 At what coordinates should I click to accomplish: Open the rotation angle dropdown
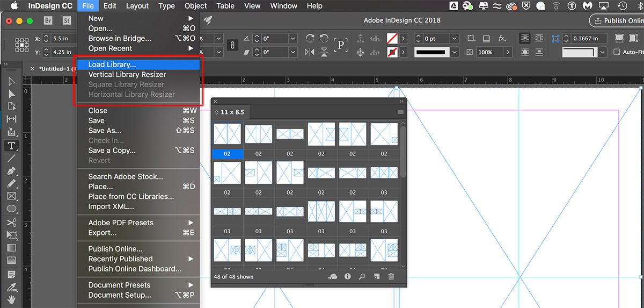click(292, 39)
